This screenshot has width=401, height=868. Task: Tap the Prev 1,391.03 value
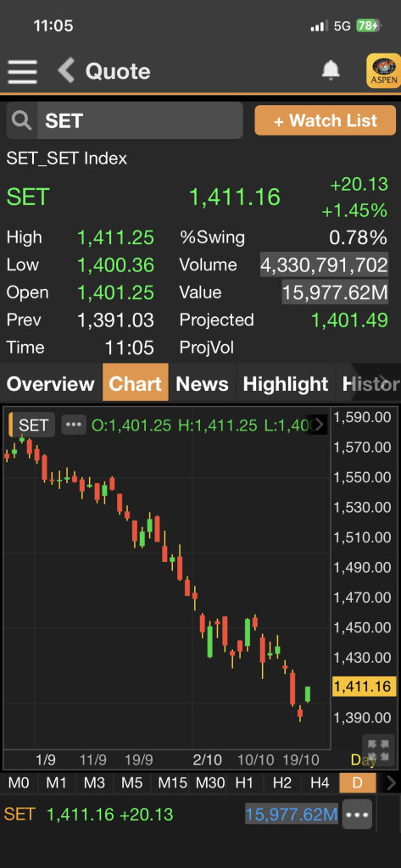(116, 320)
